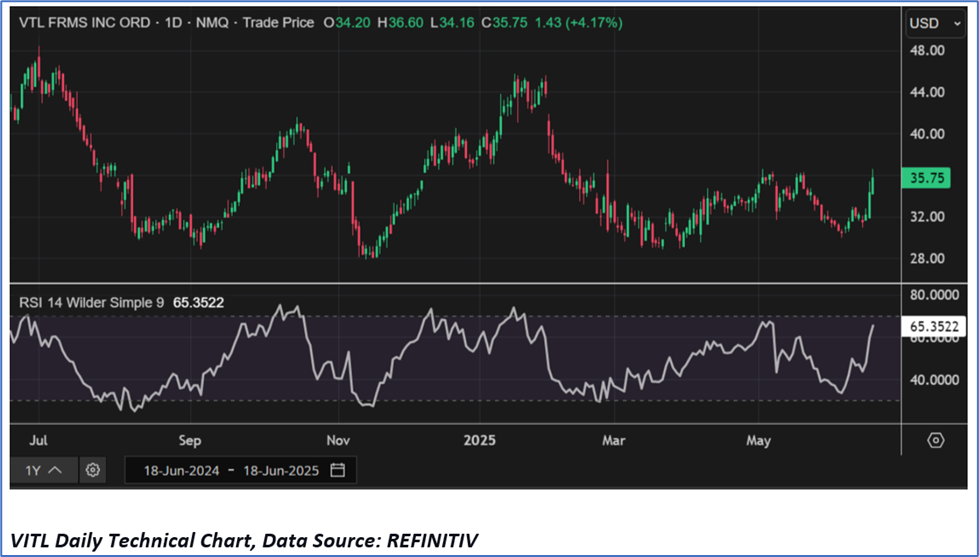Click the hexagon axis settings icon
979x557 pixels.
point(935,440)
